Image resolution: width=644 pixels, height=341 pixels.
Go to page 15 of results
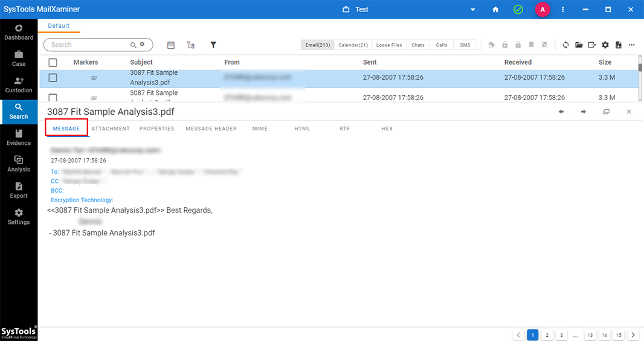(x=619, y=335)
